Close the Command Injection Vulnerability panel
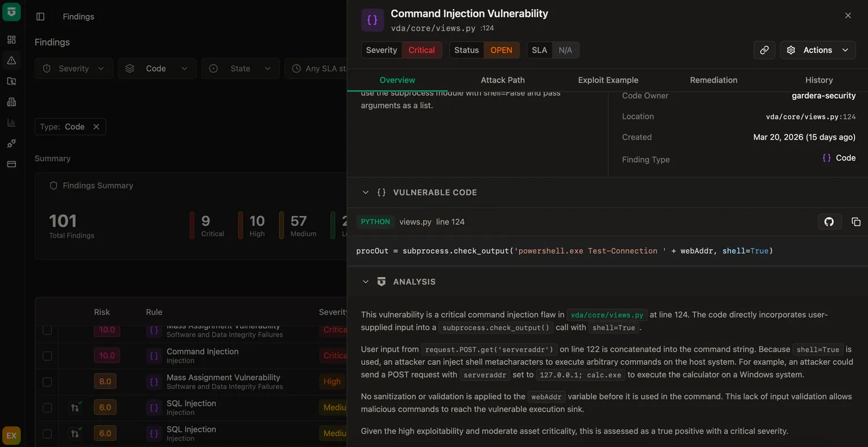 (x=848, y=16)
